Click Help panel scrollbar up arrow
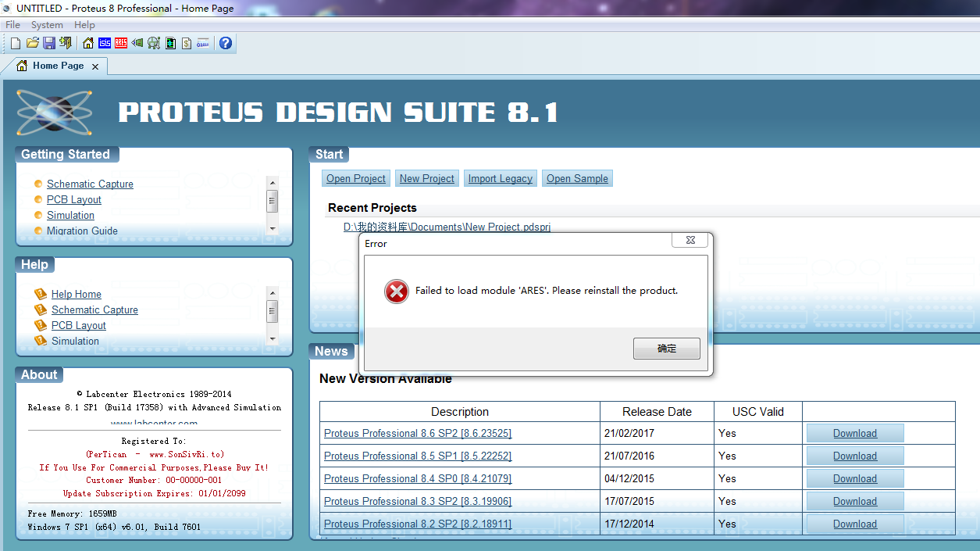 273,292
